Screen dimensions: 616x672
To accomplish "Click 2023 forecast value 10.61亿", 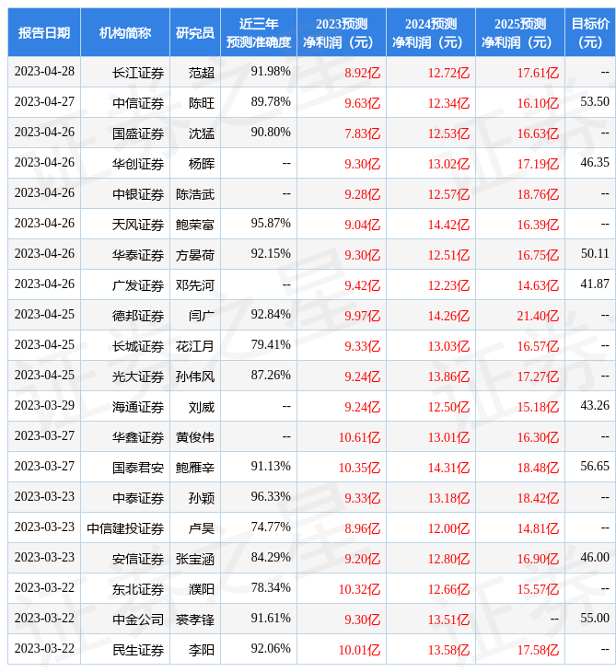I will tap(360, 437).
